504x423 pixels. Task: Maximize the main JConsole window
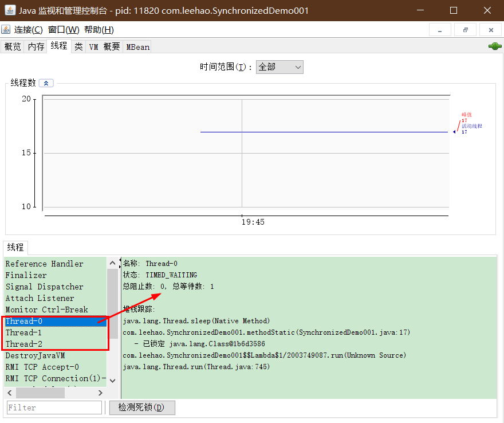(454, 10)
